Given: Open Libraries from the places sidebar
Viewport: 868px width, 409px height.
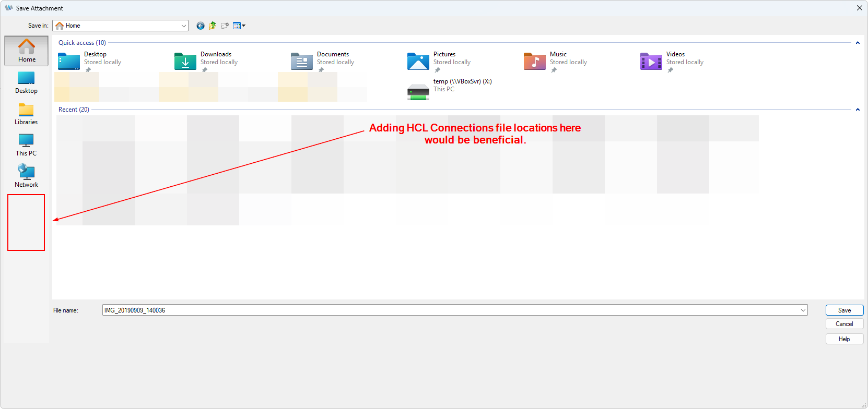Looking at the screenshot, I should click(x=26, y=114).
